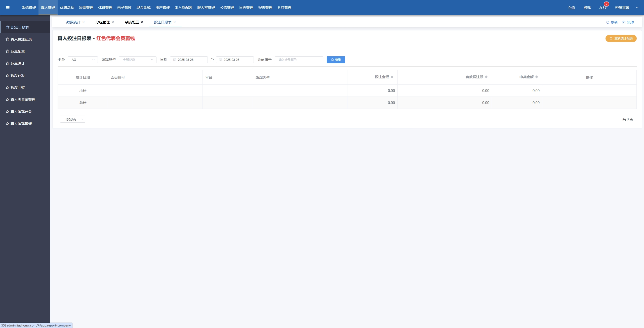
Task: Click the 刷新 refresh icon at top right
Action: click(x=608, y=22)
